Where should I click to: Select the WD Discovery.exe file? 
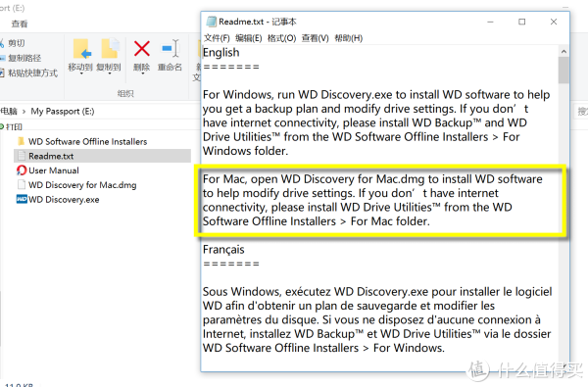[x=64, y=200]
